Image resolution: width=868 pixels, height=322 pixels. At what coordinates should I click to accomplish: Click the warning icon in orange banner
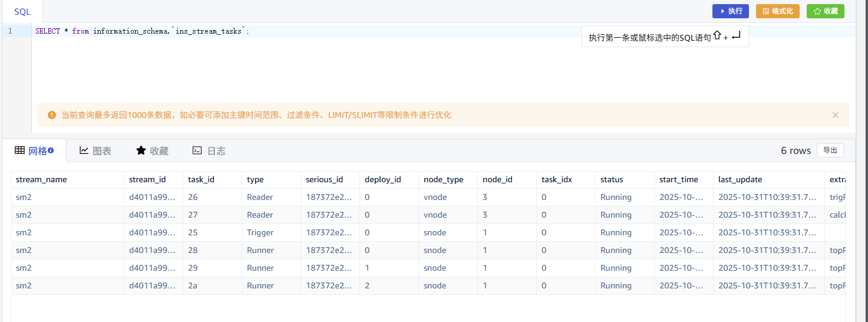pos(52,115)
